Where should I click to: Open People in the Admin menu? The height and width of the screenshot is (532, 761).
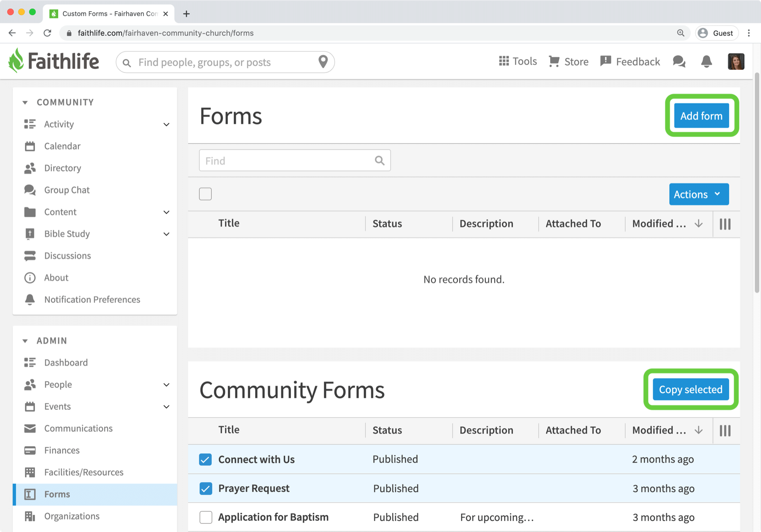click(58, 384)
